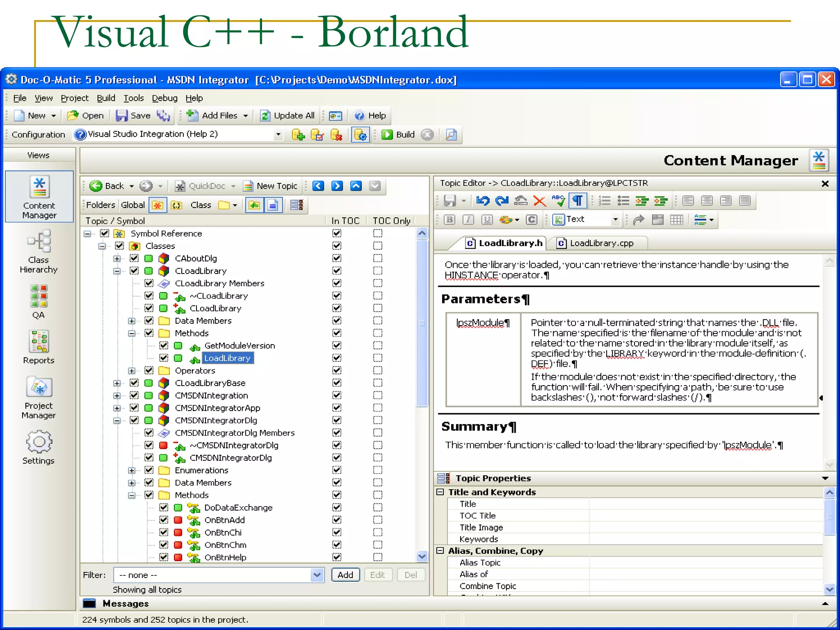The height and width of the screenshot is (630, 840).
Task: Click the blue up arrow navigation icon
Action: click(x=356, y=186)
